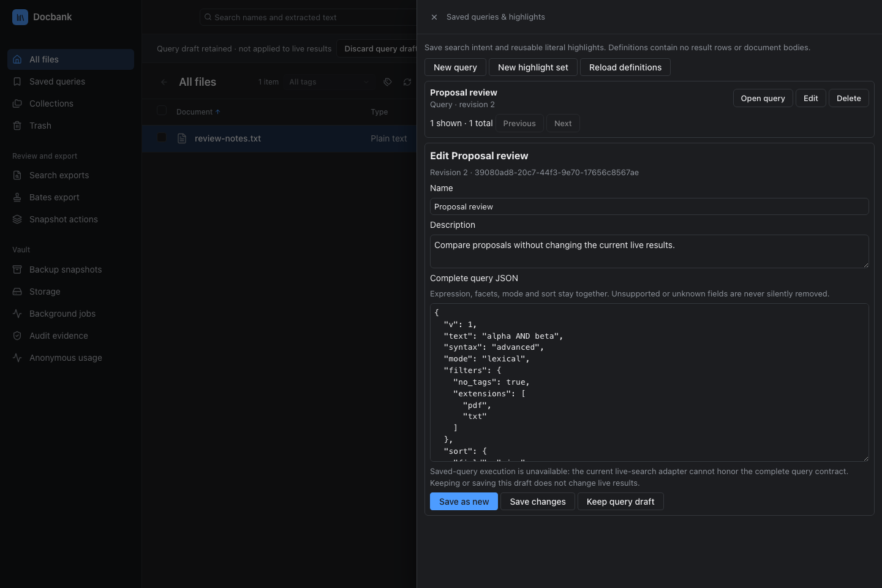Click the Audit evidence shield icon
882x588 pixels.
(17, 336)
